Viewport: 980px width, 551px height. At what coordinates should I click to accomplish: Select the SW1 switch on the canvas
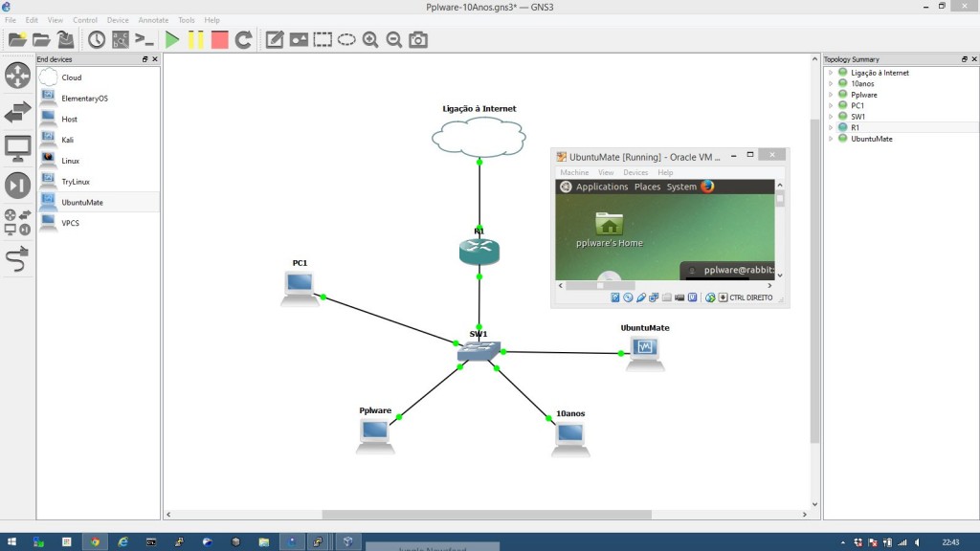479,351
